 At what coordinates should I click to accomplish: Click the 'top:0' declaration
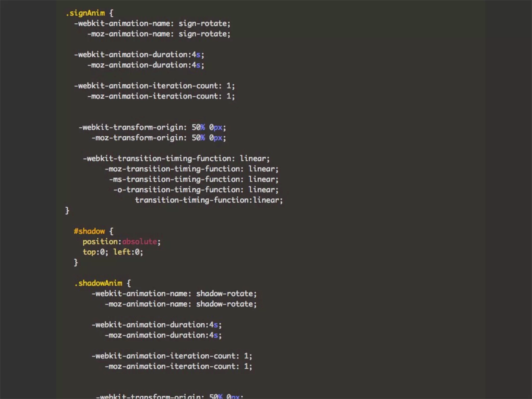pos(94,252)
